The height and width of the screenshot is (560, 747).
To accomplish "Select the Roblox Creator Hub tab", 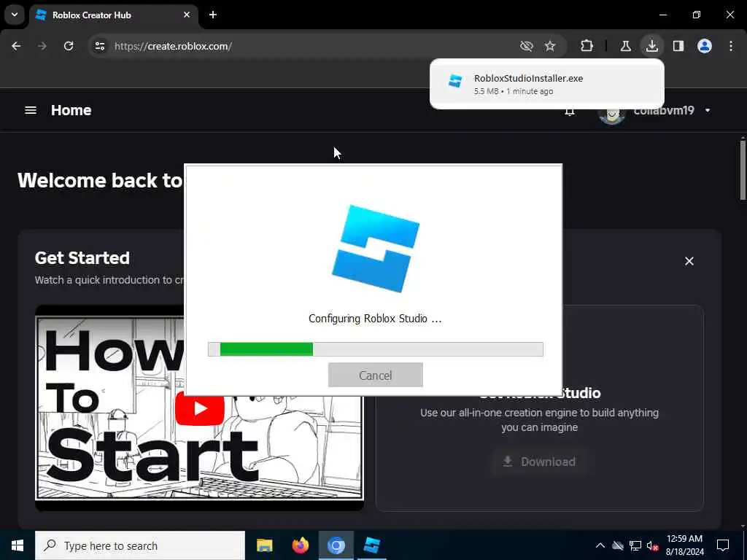I will click(x=113, y=15).
